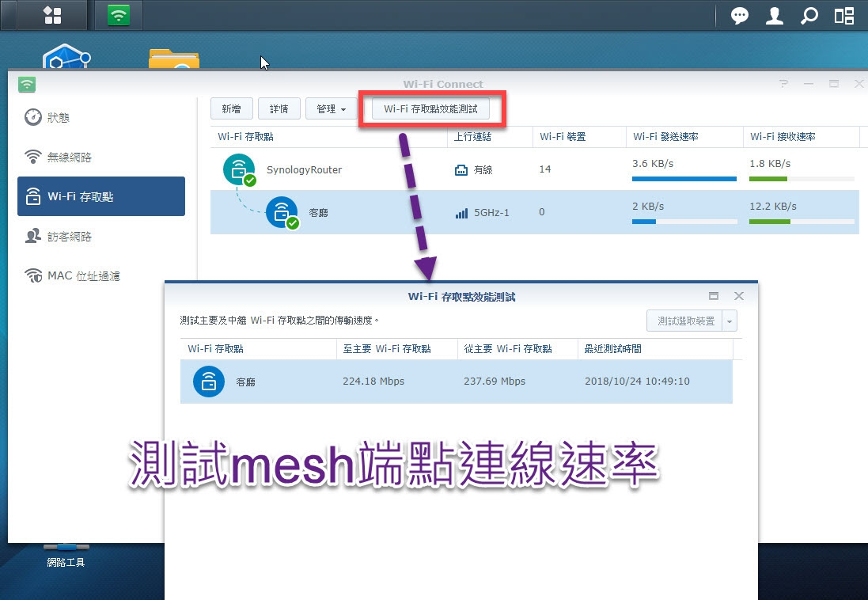868x600 pixels.
Task: Click the 224.18 Mbps value
Action: 373,382
